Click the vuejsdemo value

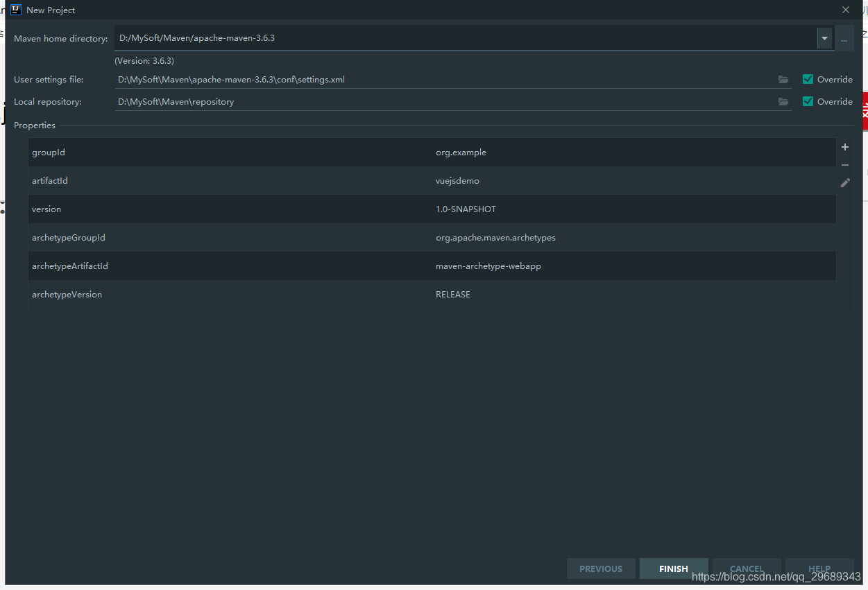point(457,181)
